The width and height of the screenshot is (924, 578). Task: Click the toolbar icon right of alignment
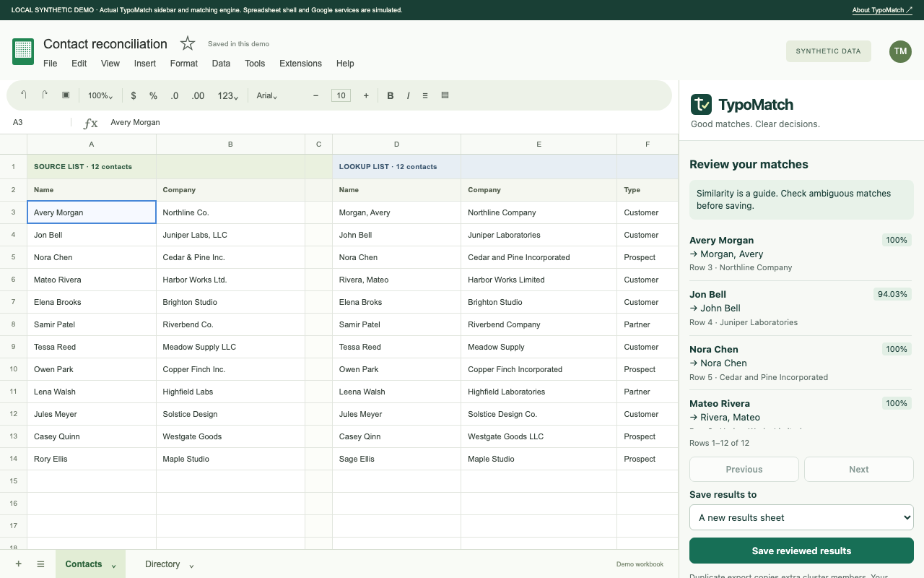coord(445,95)
